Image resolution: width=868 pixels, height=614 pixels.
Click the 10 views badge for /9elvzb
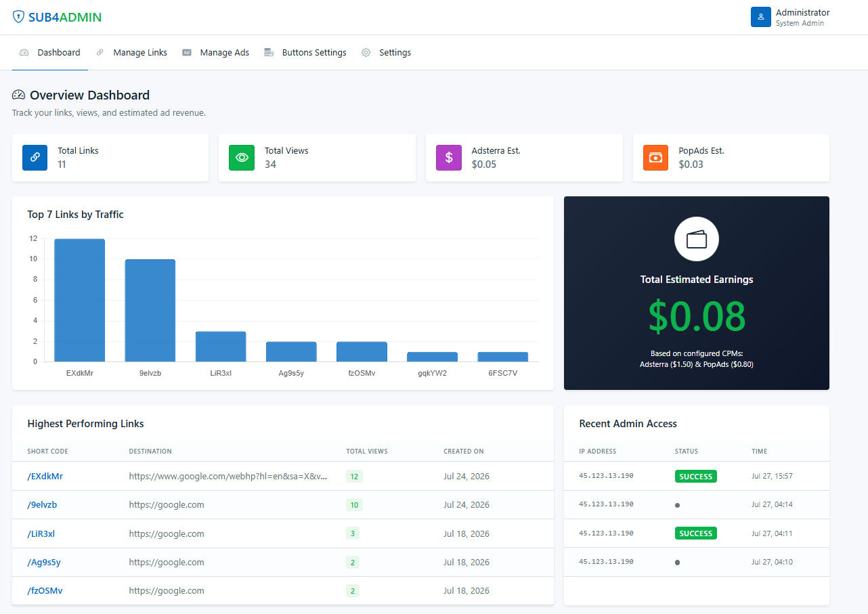tap(354, 505)
